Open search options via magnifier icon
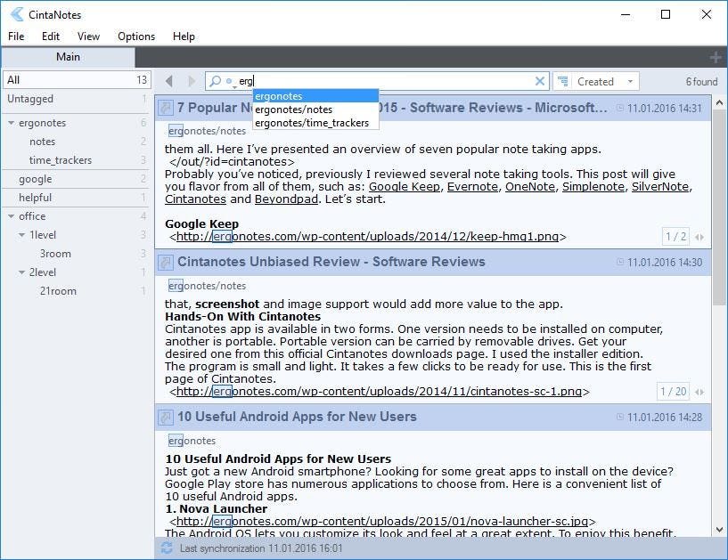The image size is (728, 560). (x=216, y=81)
